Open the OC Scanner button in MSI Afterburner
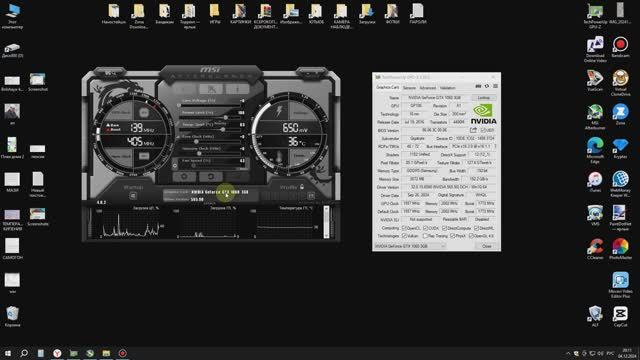 pyautogui.click(x=211, y=89)
